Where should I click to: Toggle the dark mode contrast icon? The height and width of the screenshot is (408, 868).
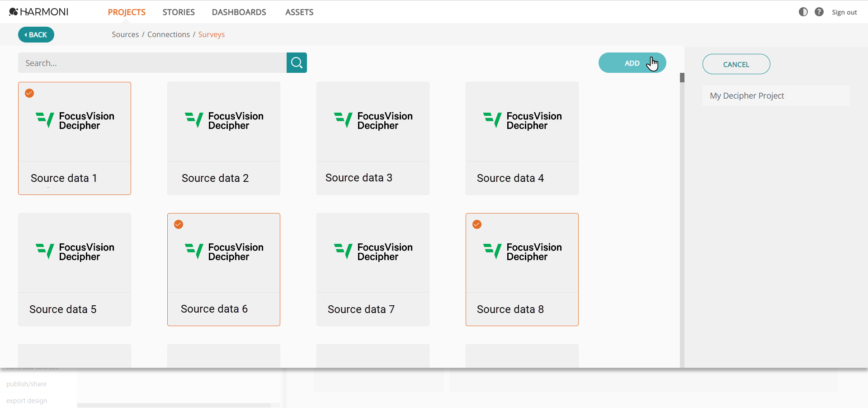click(x=803, y=12)
